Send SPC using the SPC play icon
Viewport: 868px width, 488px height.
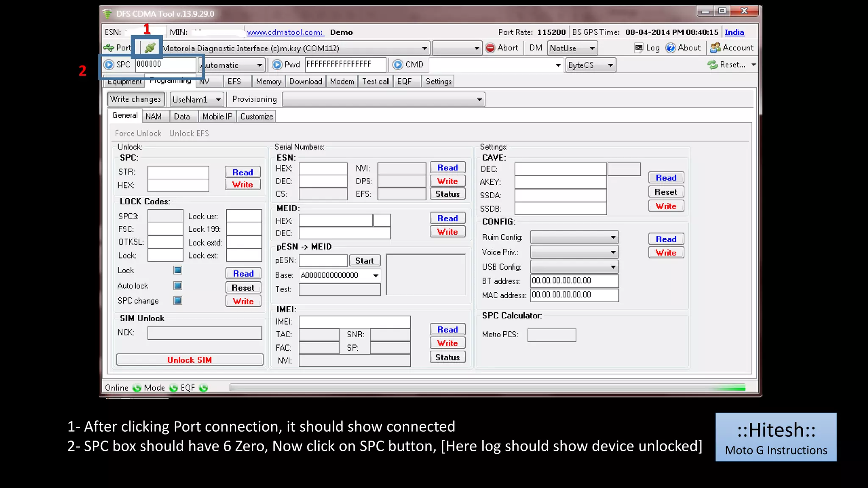click(109, 64)
